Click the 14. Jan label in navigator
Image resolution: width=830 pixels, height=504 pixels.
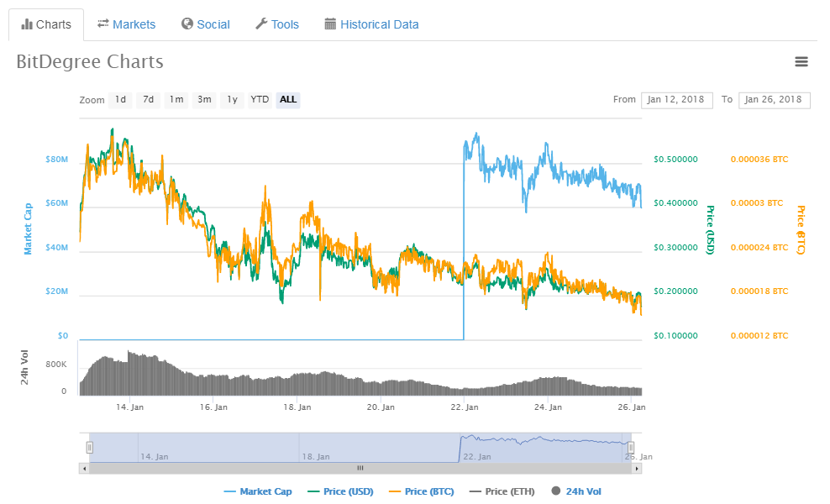coord(154,456)
